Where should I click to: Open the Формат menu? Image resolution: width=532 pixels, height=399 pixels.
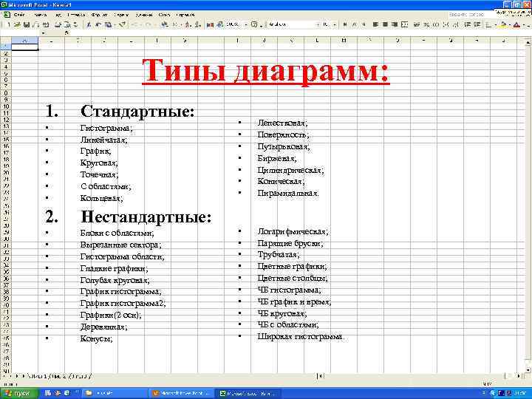pos(99,15)
